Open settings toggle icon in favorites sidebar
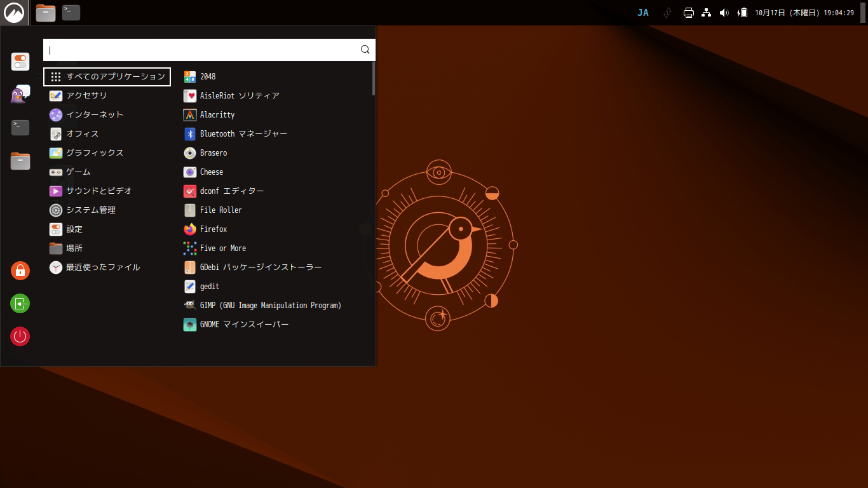This screenshot has height=488, width=868. [20, 62]
